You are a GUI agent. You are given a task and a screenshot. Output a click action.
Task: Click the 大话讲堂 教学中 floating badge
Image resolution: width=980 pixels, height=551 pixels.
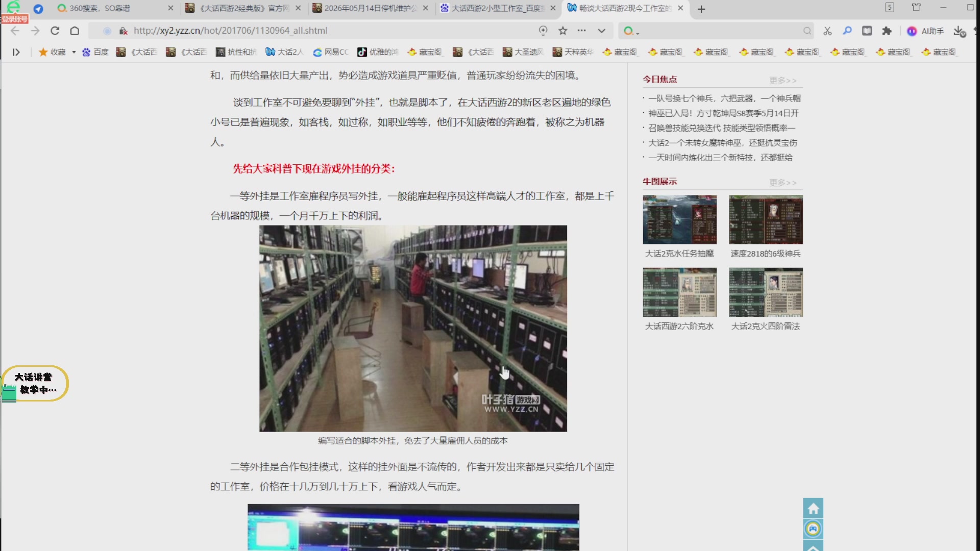[x=35, y=383]
